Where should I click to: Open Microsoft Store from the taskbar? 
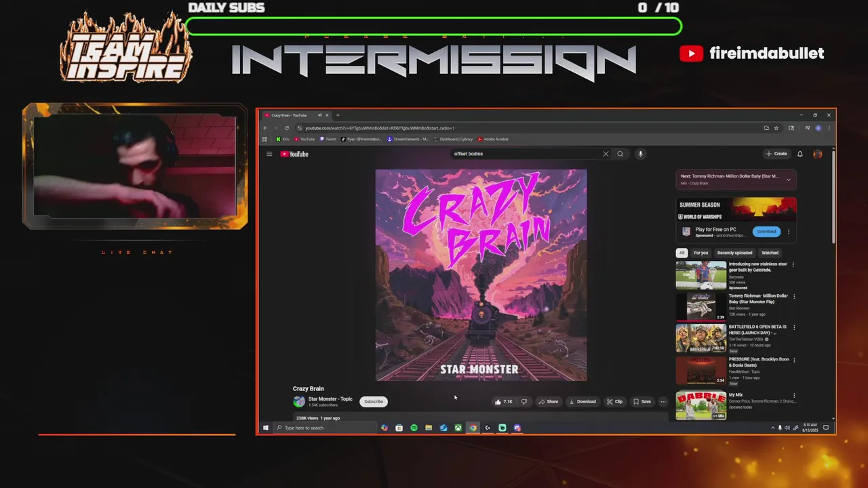(x=399, y=428)
